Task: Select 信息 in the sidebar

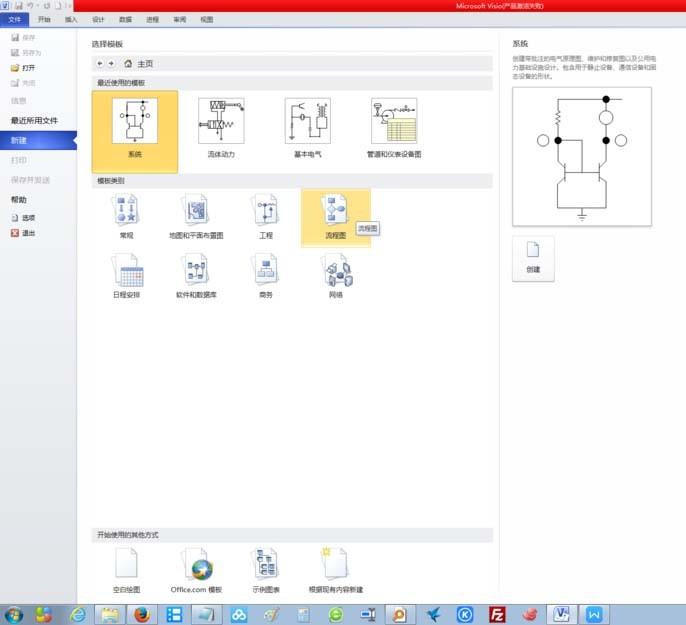Action: (x=18, y=101)
